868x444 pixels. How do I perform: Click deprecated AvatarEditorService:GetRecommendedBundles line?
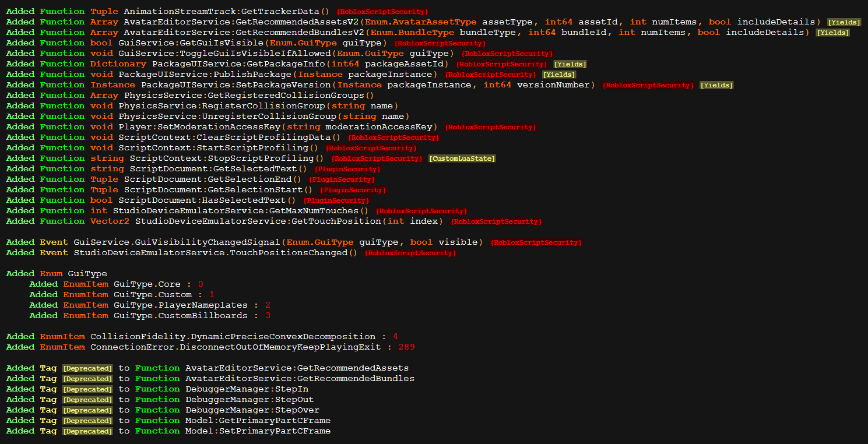[x=210, y=378]
